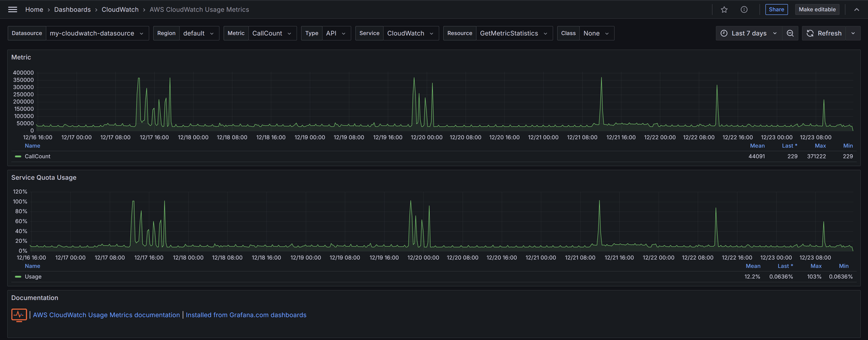Click the Resource variable label

(460, 34)
